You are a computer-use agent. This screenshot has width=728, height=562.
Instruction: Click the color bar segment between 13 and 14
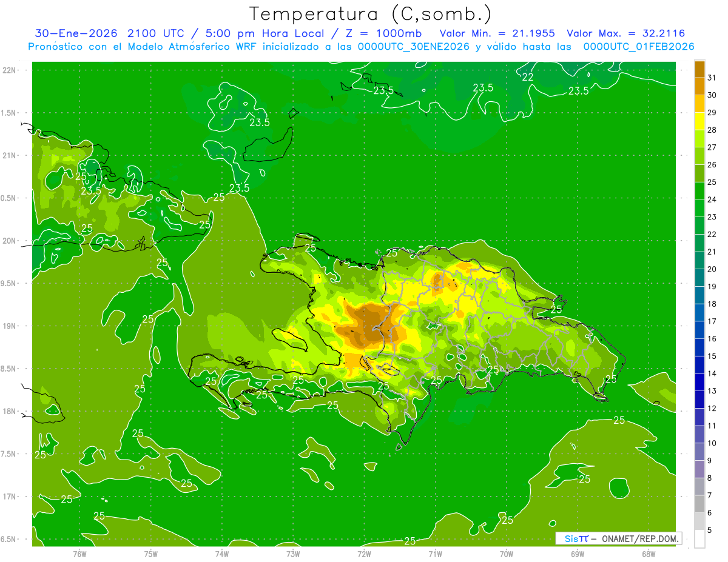(699, 382)
